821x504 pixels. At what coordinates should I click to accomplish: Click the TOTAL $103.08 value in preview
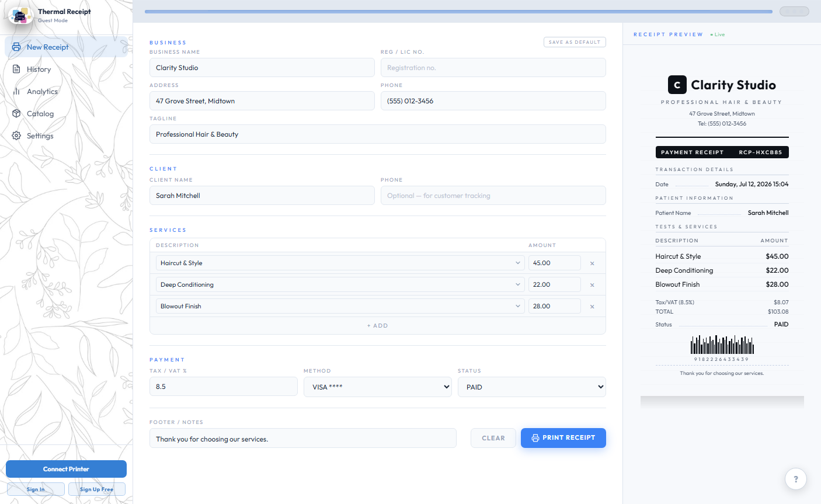point(778,312)
